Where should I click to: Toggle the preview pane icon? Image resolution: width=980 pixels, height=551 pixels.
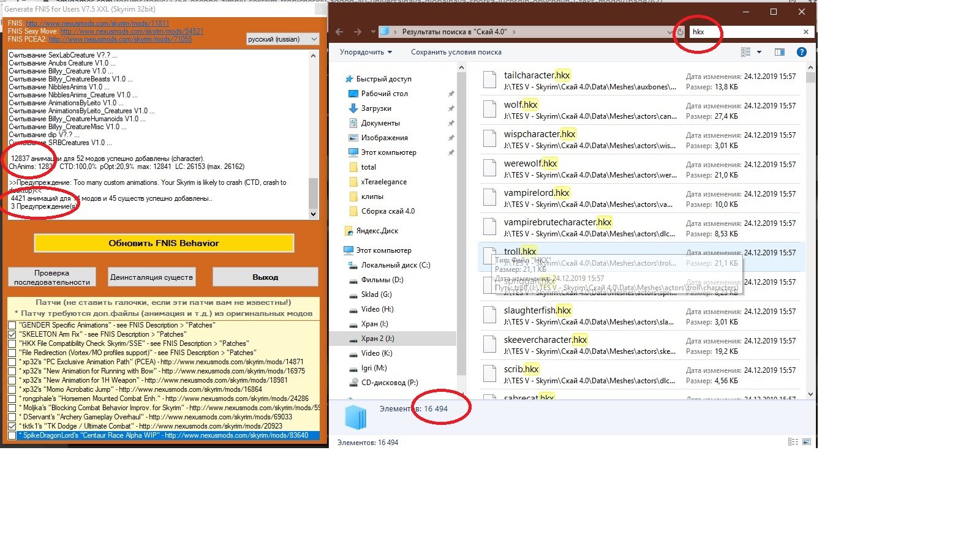779,52
